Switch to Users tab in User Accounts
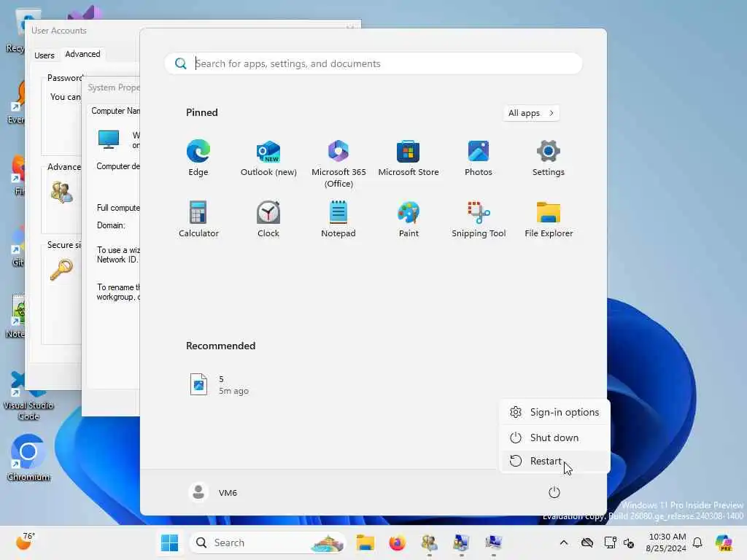Viewport: 747px width, 560px height. pos(44,55)
